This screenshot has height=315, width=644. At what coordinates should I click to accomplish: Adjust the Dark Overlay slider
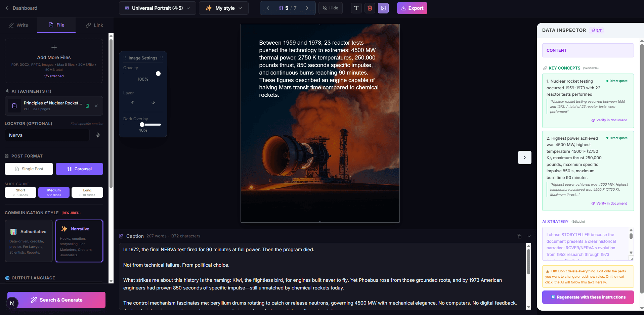click(142, 124)
